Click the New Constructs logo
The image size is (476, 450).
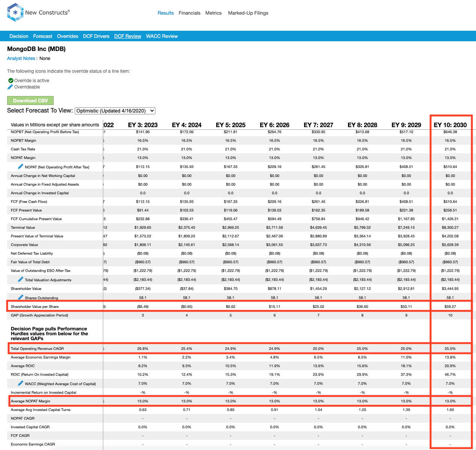click(38, 12)
